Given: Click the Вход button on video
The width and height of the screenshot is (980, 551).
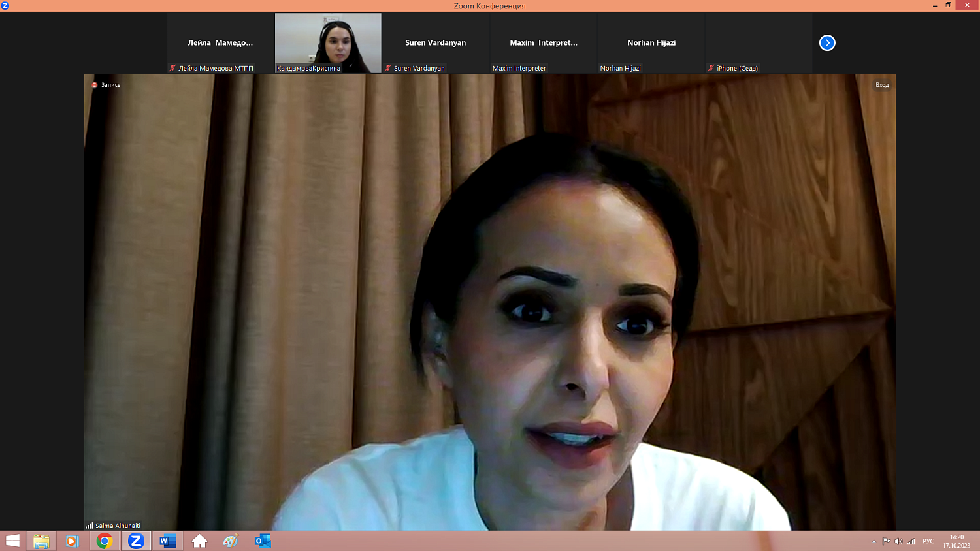Looking at the screenshot, I should coord(882,85).
